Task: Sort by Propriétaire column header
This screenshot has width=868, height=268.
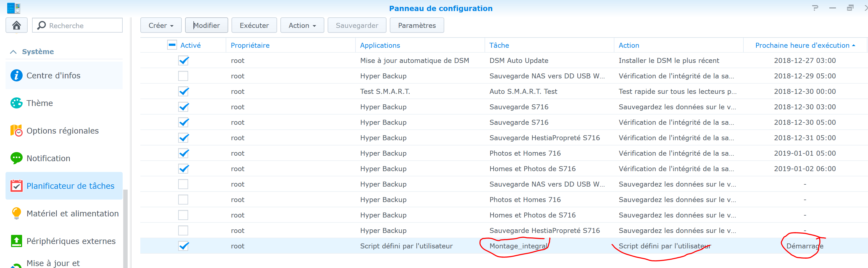Action: click(x=250, y=46)
